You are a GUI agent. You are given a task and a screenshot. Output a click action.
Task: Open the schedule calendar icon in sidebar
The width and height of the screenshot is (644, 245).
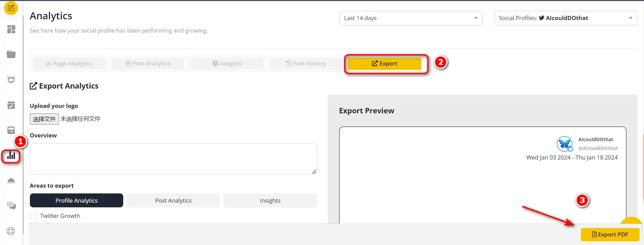coord(11,130)
